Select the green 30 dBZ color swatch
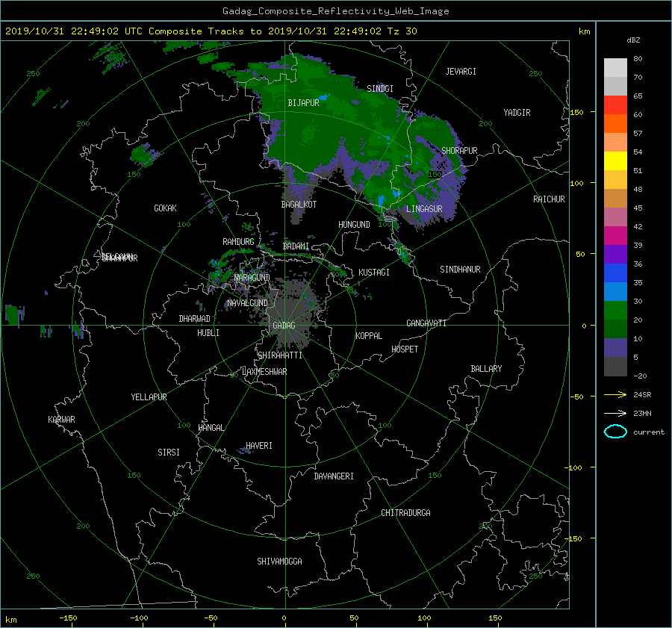The height and width of the screenshot is (628, 672). coord(615,310)
